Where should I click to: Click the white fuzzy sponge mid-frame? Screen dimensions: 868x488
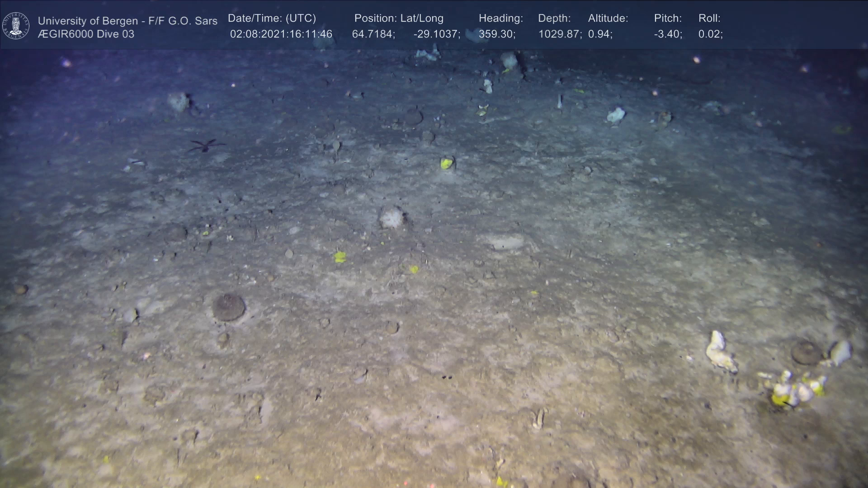point(392,218)
